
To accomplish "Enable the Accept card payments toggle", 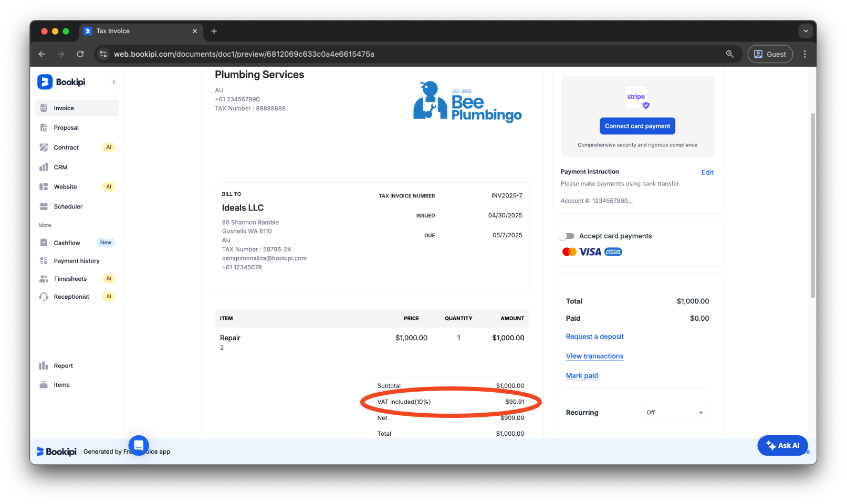I will (x=567, y=236).
